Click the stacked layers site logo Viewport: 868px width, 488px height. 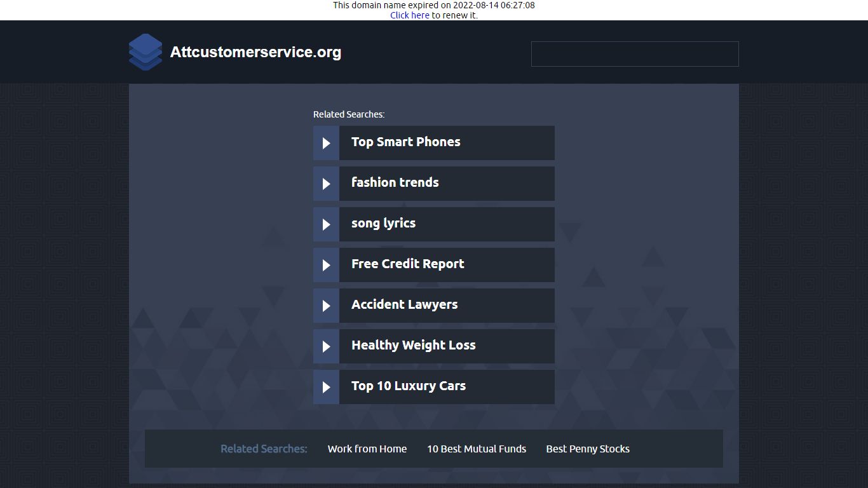146,52
